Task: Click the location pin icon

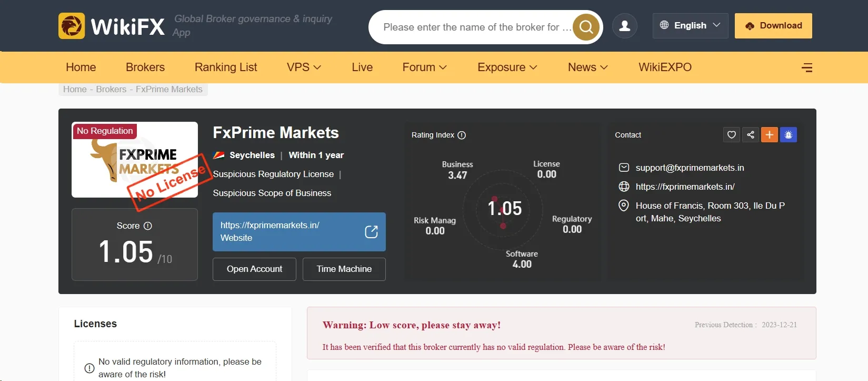Action: (x=624, y=206)
